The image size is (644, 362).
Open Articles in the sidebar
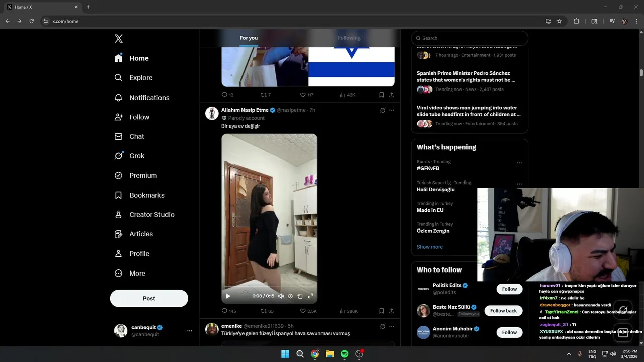tap(133, 234)
